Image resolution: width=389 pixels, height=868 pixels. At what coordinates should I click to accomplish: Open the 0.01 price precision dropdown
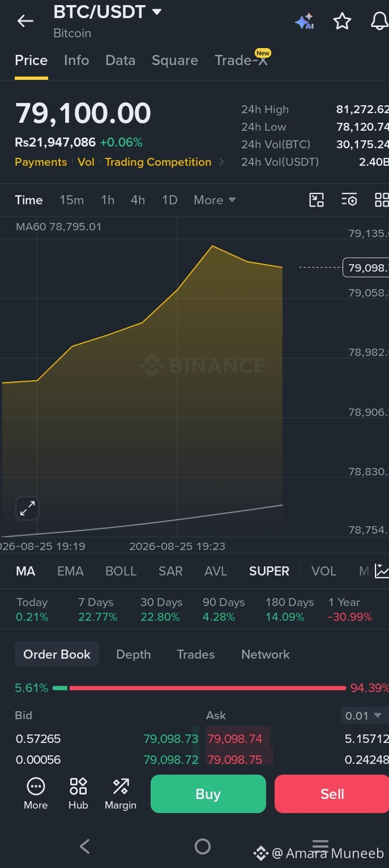364,716
